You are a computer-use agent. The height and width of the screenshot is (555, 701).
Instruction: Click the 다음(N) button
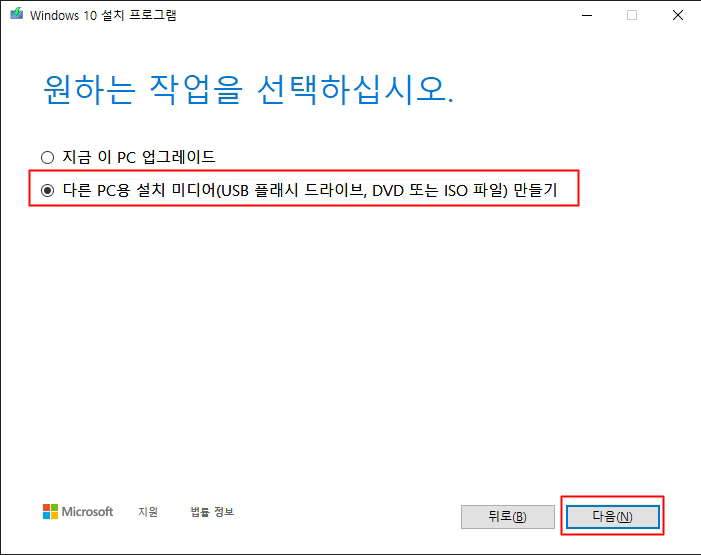coord(612,517)
